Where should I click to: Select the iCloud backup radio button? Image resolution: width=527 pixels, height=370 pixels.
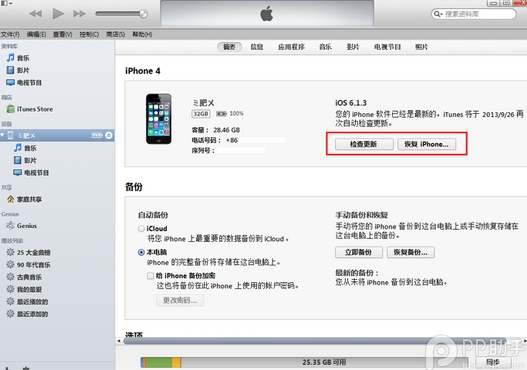pyautogui.click(x=141, y=229)
